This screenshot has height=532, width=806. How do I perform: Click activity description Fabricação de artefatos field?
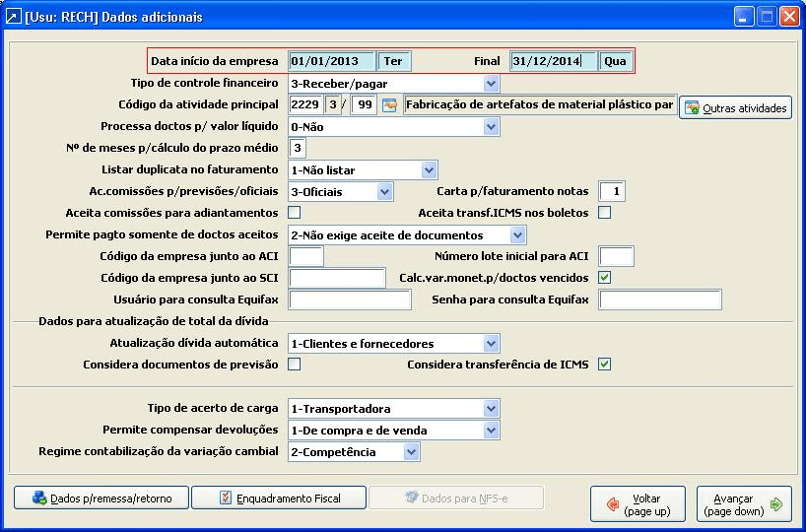540,104
